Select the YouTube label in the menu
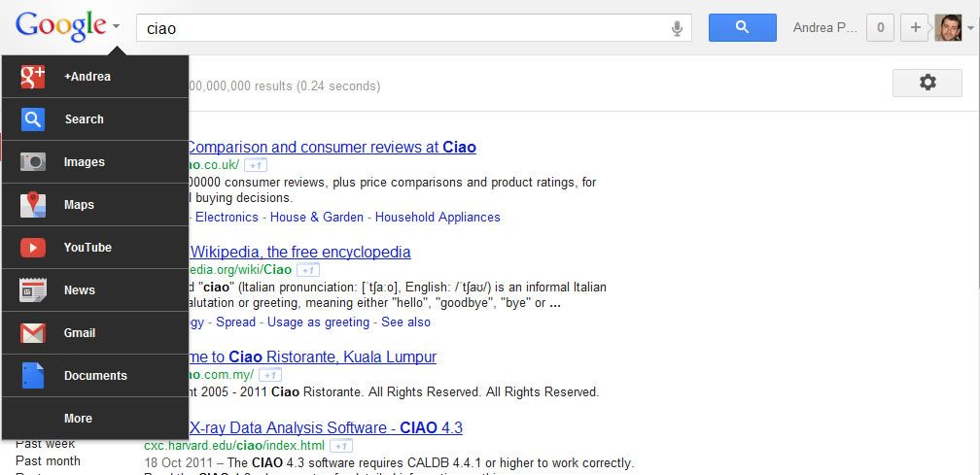This screenshot has height=475, width=980. click(x=87, y=248)
